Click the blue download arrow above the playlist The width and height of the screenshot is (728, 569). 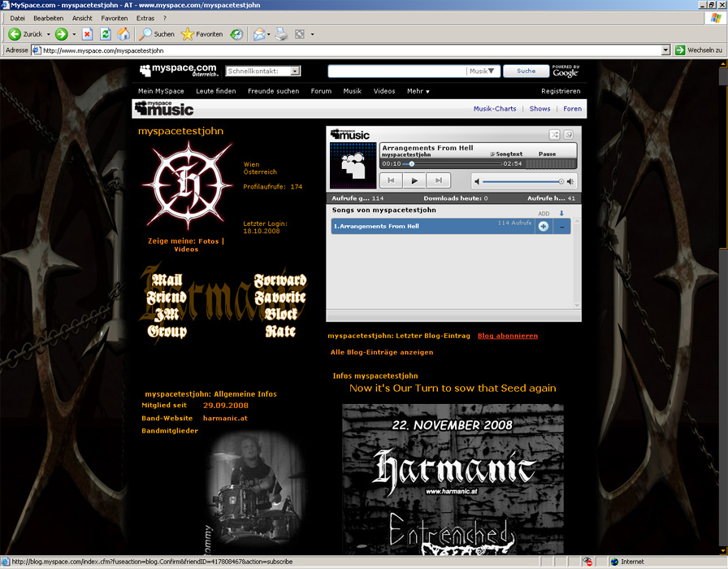click(561, 213)
